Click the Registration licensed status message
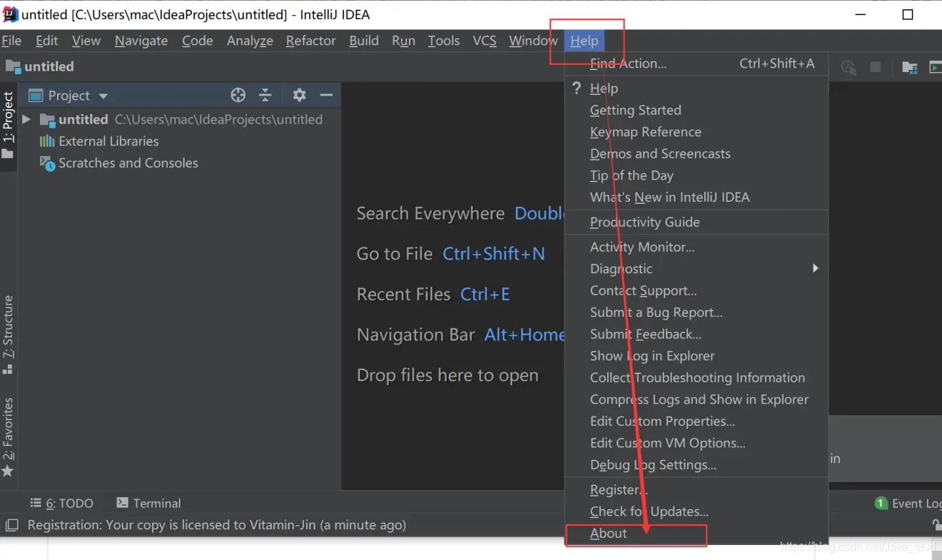Viewport: 942px width, 560px height. point(217,525)
